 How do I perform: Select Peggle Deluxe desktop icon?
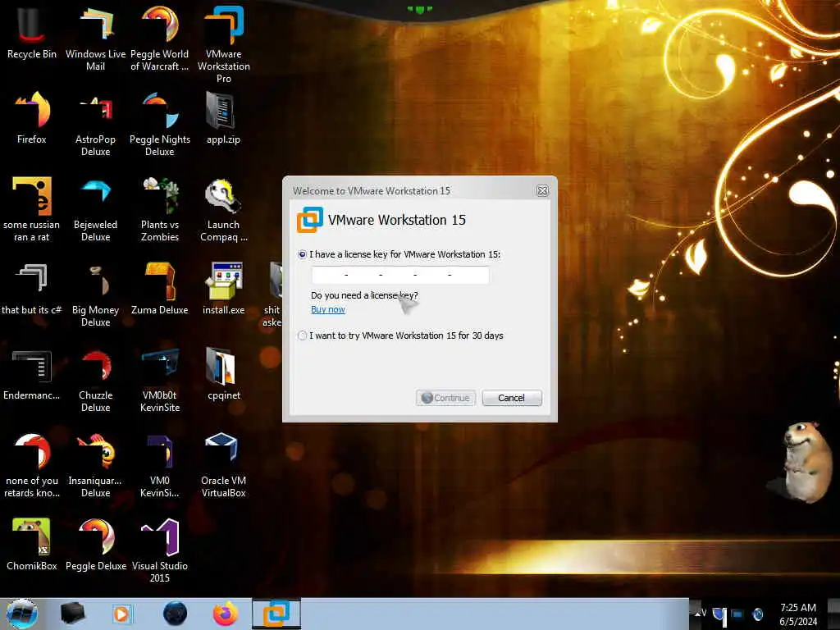(95, 545)
